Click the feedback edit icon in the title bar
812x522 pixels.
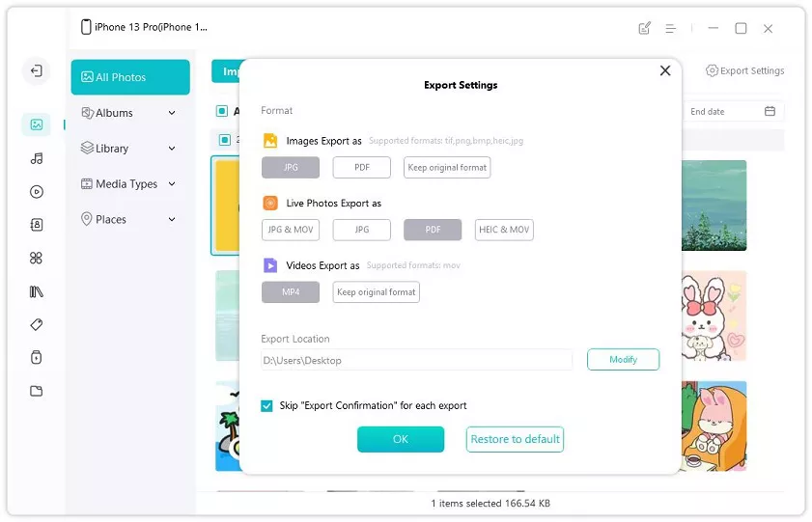pyautogui.click(x=644, y=28)
